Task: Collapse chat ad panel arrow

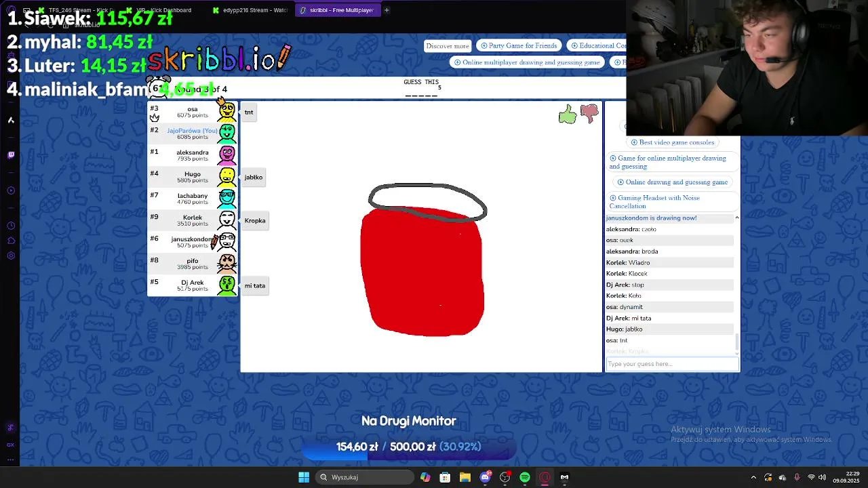Action: pos(736,218)
